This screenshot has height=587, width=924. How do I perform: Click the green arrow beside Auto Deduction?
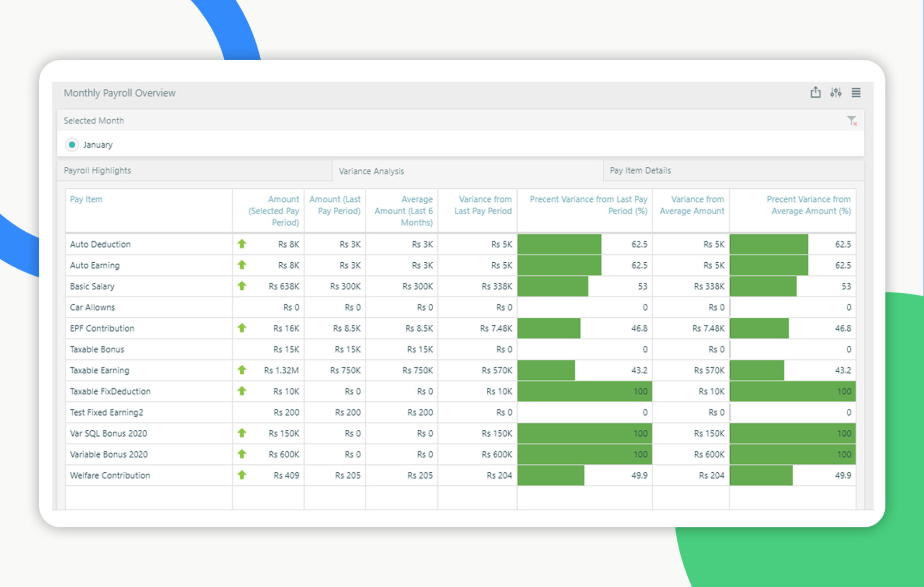click(x=242, y=244)
